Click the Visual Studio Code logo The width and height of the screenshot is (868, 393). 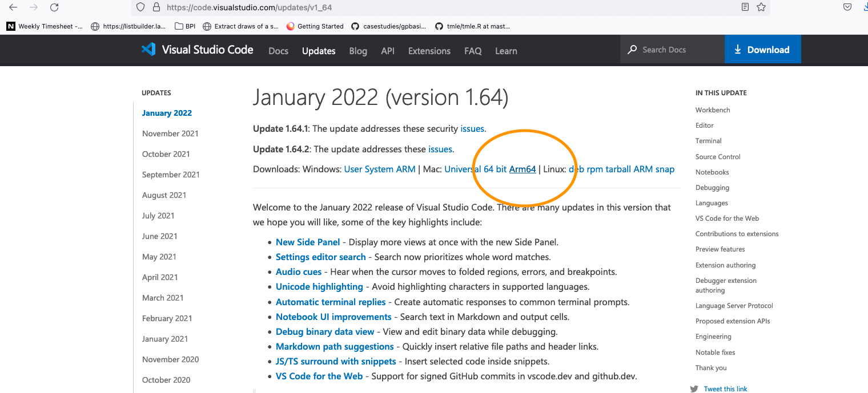pyautogui.click(x=148, y=50)
